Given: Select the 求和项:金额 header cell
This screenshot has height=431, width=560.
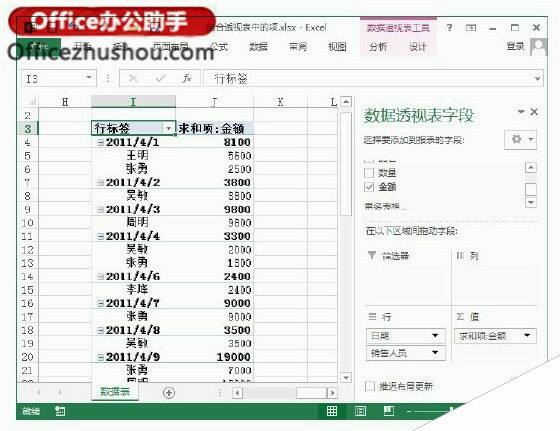Looking at the screenshot, I should click(x=214, y=128).
